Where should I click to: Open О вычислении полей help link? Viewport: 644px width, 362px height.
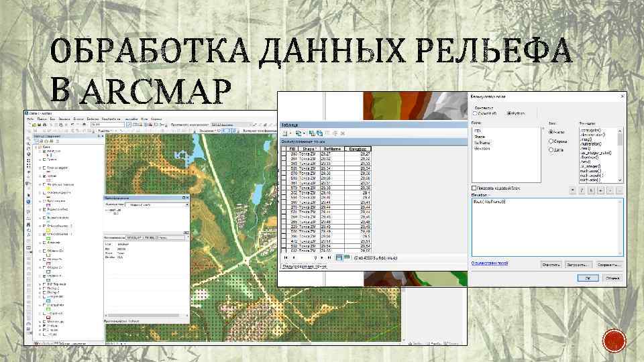(x=490, y=263)
